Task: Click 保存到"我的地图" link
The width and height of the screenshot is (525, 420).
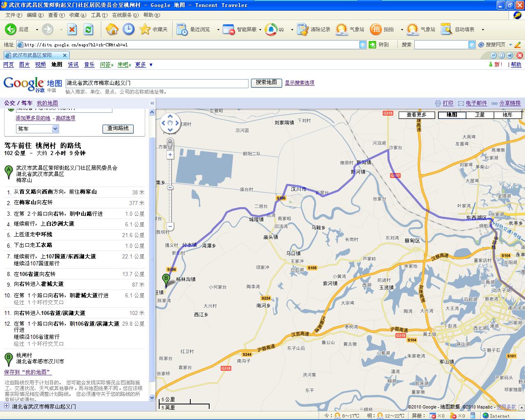Action: (x=28, y=372)
